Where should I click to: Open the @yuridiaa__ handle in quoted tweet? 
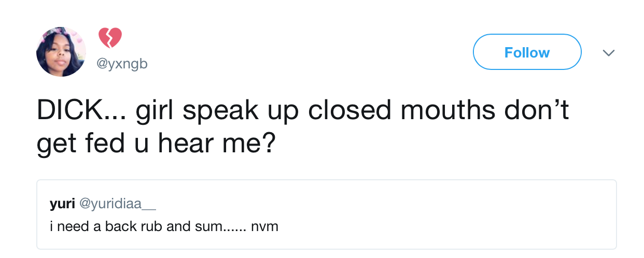(117, 204)
